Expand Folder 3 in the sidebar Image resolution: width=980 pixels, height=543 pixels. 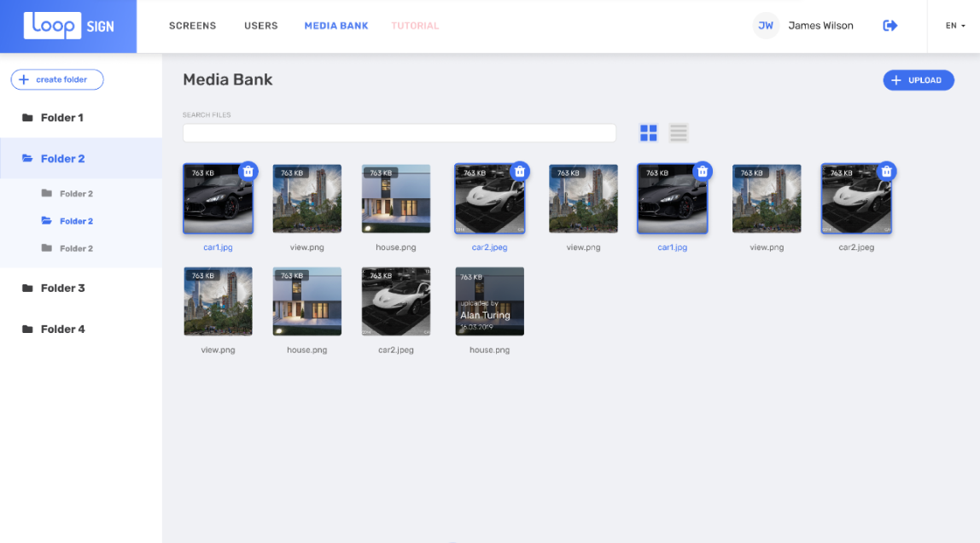pos(62,289)
